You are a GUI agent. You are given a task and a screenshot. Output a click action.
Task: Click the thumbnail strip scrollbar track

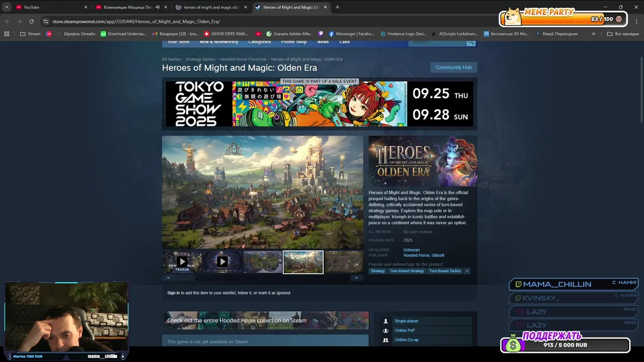tap(262, 278)
